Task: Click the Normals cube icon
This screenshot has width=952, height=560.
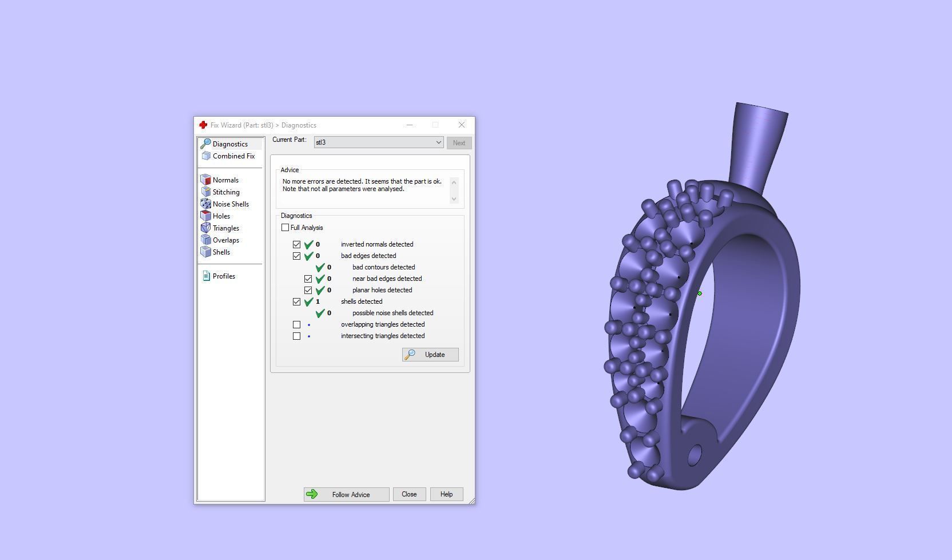Action: (206, 180)
